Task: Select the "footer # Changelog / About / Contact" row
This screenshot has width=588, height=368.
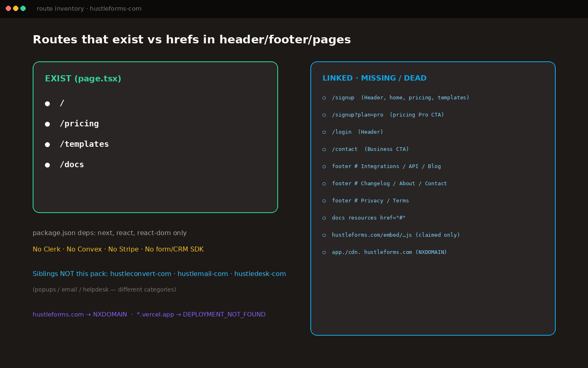Action: pyautogui.click(x=385, y=184)
